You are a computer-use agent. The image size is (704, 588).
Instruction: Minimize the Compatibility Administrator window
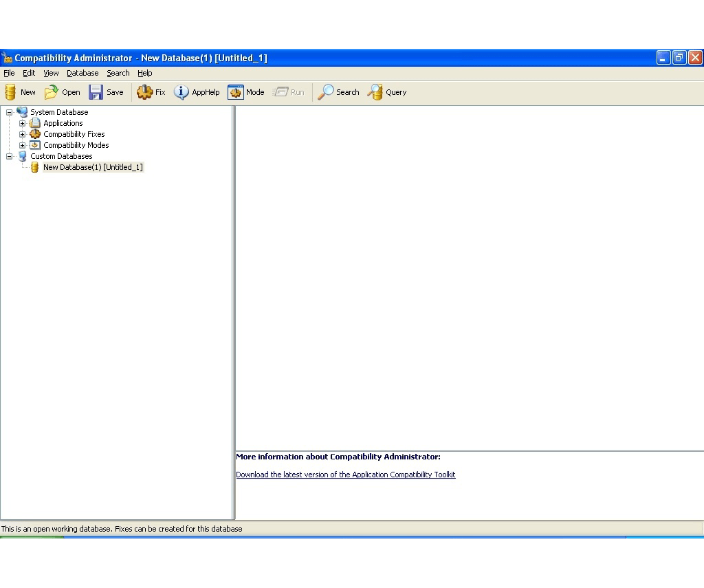663,58
